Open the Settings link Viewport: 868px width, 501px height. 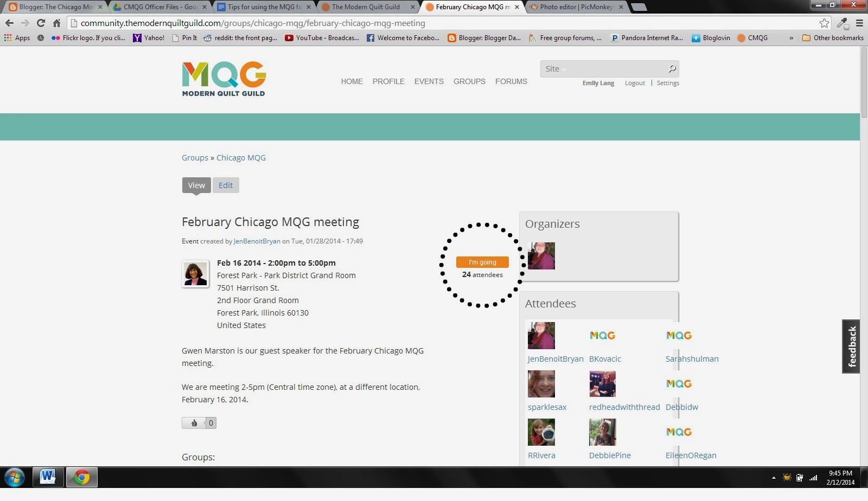[668, 83]
